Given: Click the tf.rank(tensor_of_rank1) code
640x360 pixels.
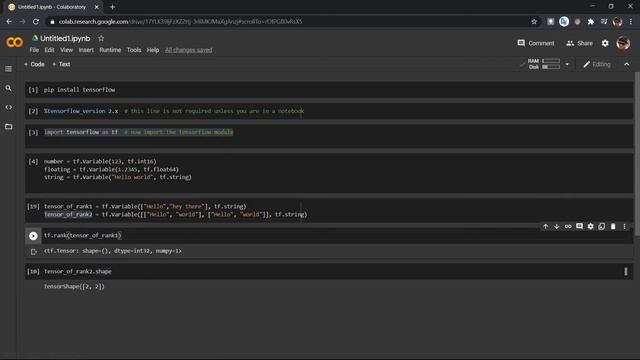Looking at the screenshot, I should click(82, 236).
